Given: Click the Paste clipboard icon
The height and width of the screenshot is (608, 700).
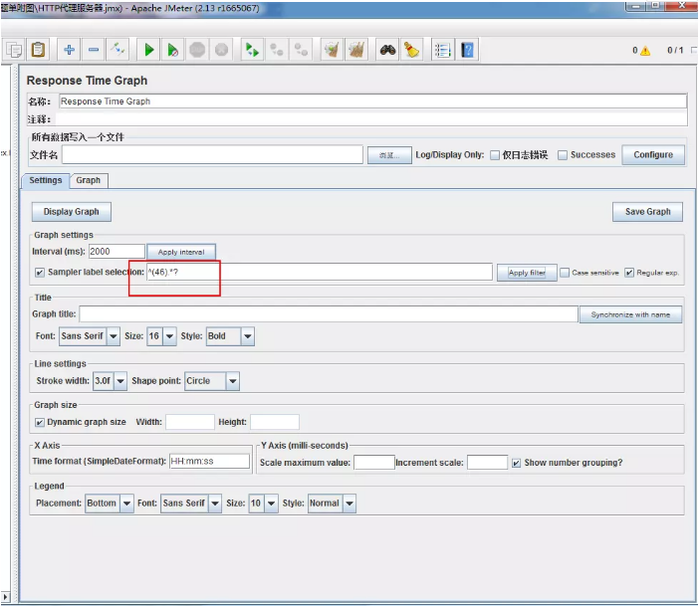Looking at the screenshot, I should (39, 50).
